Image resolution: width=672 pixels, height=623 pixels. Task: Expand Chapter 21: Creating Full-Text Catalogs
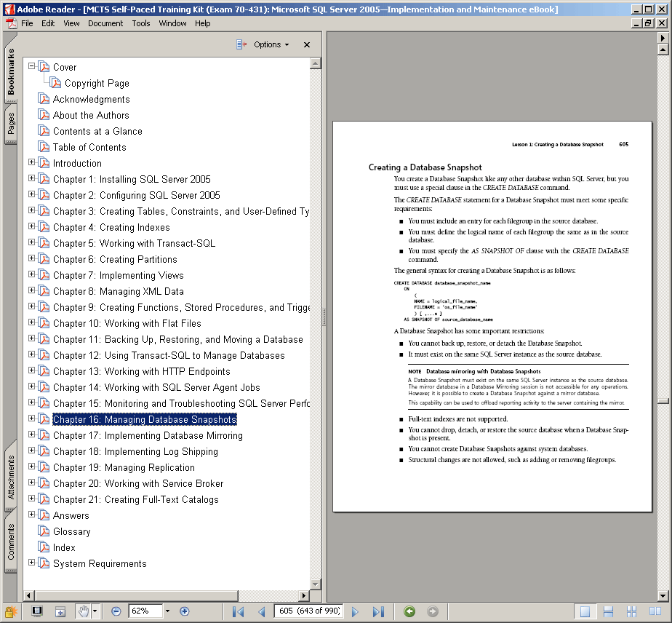pyautogui.click(x=32, y=499)
